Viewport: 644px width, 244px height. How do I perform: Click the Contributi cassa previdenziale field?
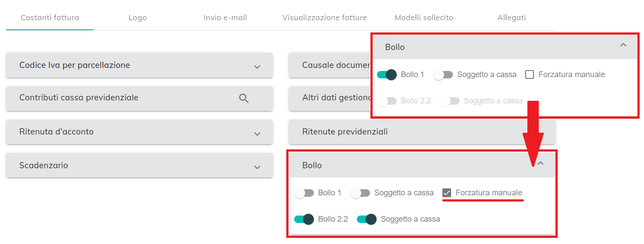point(139,98)
